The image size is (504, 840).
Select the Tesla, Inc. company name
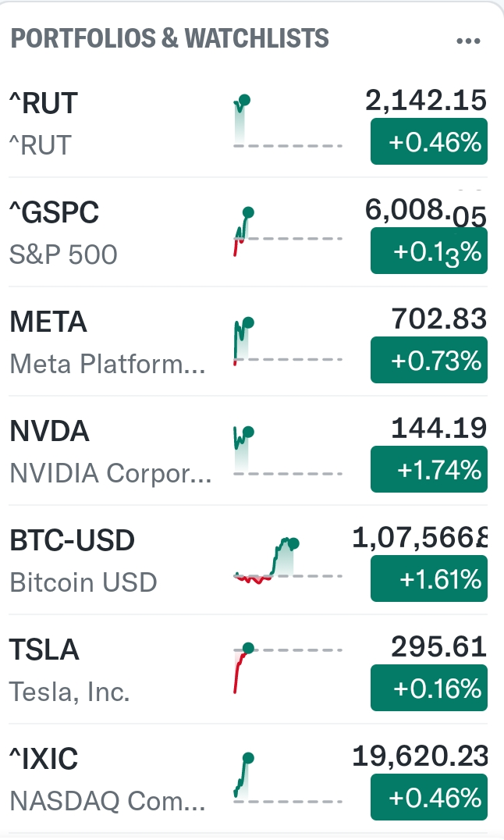[x=69, y=692]
